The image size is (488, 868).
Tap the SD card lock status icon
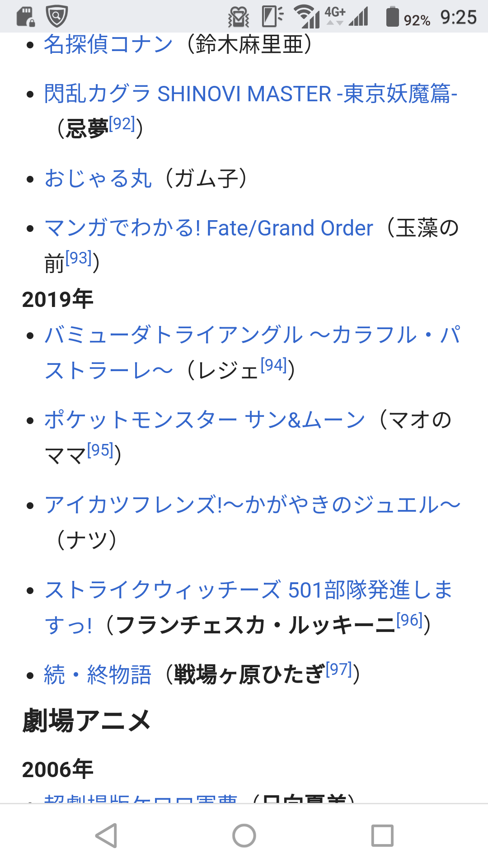point(26,17)
